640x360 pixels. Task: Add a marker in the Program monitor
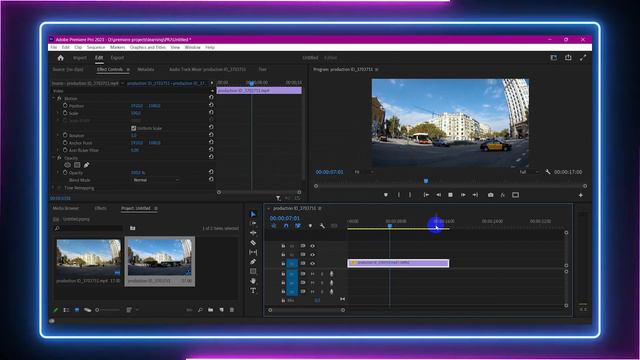386,195
